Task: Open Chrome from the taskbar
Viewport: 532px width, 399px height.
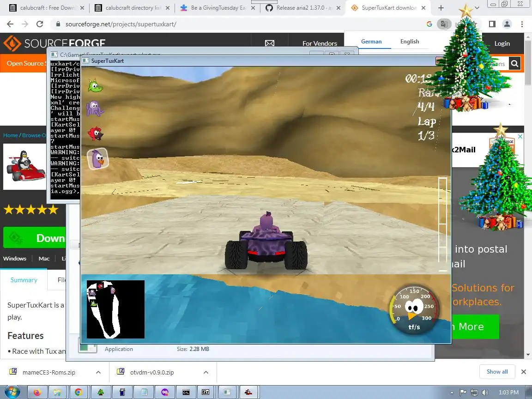Action: coord(79,392)
